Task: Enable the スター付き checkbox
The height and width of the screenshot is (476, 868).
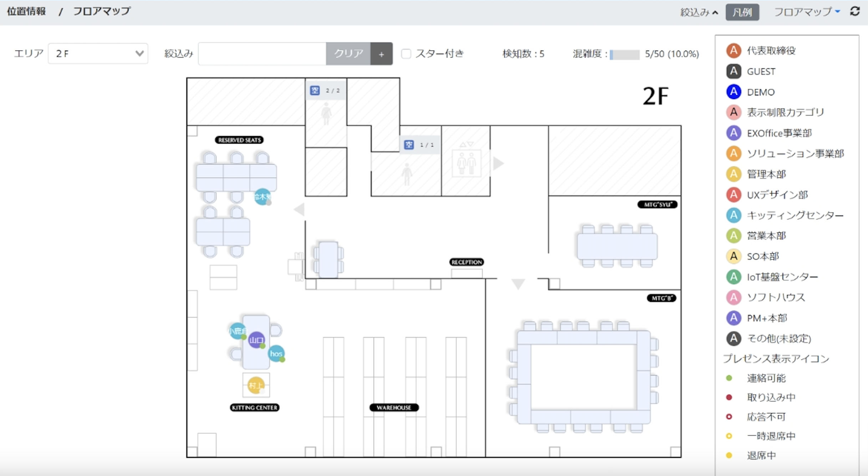Action: pos(406,53)
